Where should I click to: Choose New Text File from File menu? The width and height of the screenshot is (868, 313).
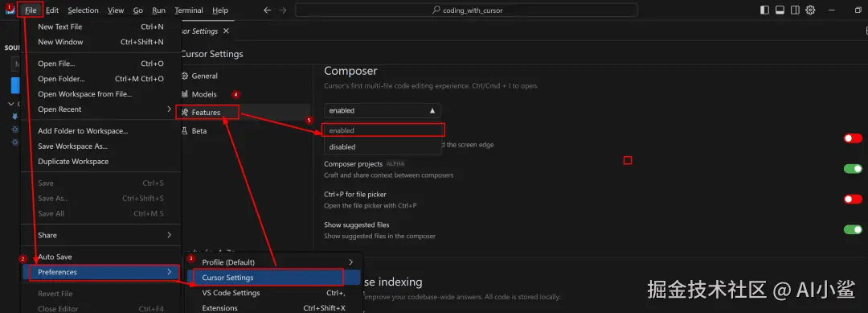click(100, 27)
